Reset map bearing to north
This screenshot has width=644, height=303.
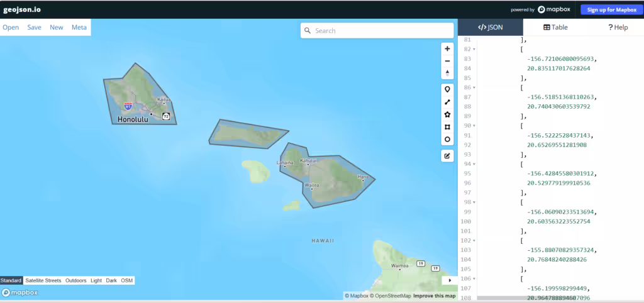pos(447,73)
